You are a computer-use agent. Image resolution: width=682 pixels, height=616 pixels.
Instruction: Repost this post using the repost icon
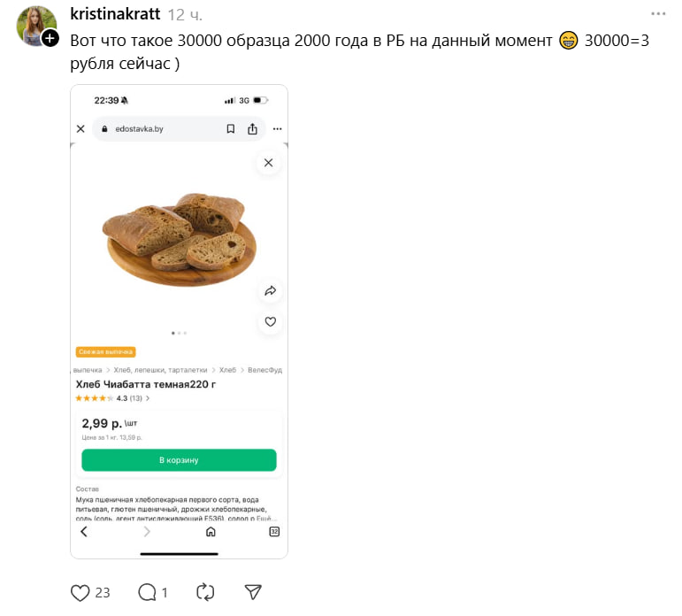(205, 592)
